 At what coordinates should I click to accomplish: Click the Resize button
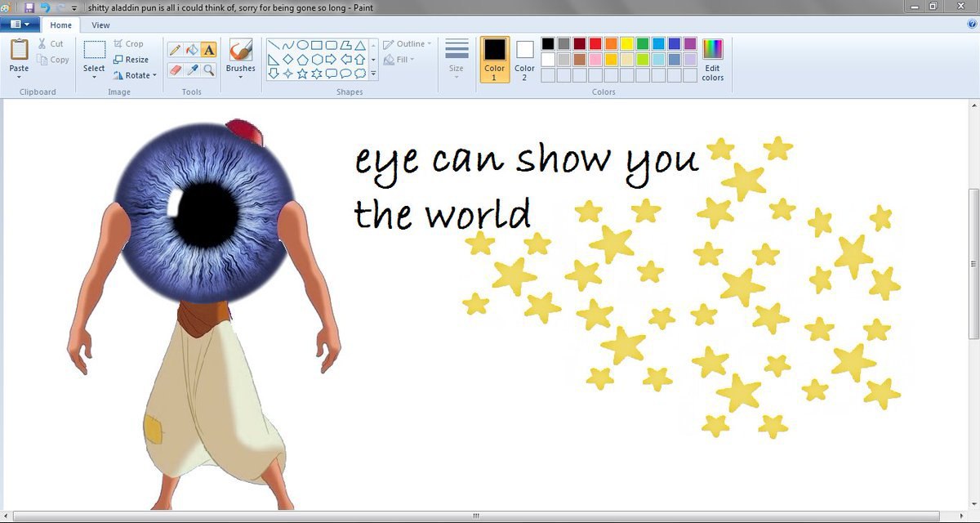click(x=131, y=60)
